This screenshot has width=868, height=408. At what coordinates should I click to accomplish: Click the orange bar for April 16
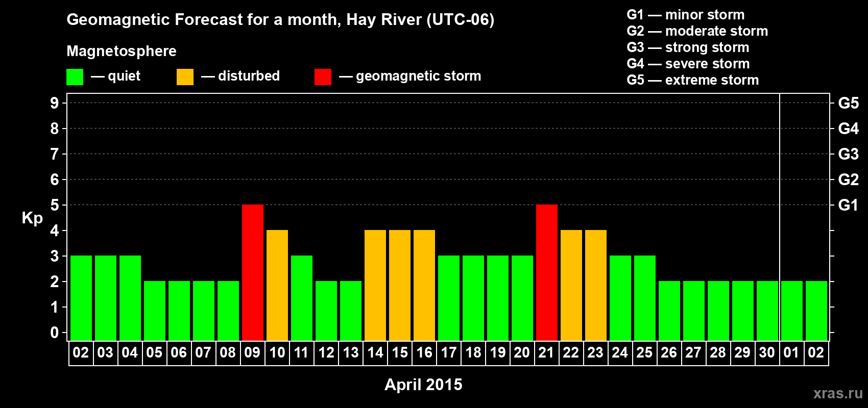pos(424,285)
